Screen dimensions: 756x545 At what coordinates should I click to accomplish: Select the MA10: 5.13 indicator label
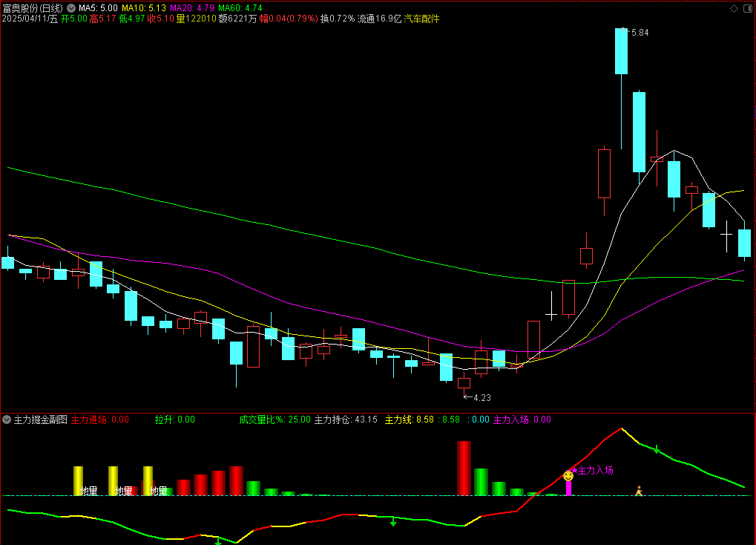pos(144,8)
